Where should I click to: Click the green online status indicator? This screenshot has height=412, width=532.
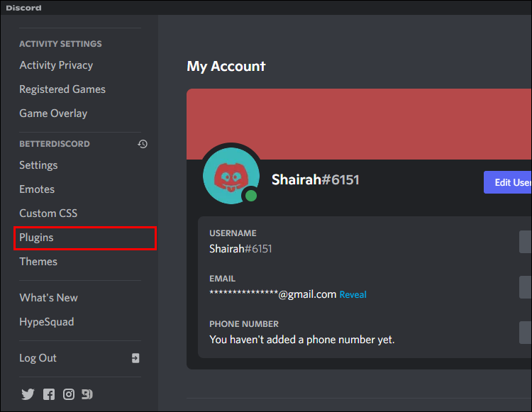click(x=250, y=195)
